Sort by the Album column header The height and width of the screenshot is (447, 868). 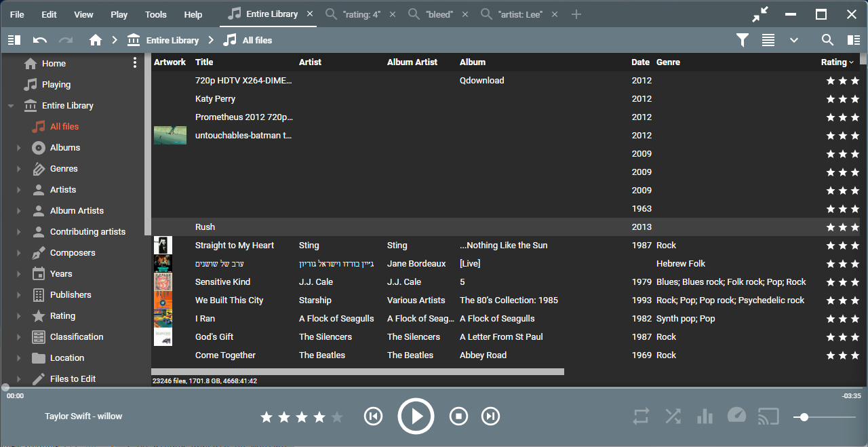click(x=473, y=62)
